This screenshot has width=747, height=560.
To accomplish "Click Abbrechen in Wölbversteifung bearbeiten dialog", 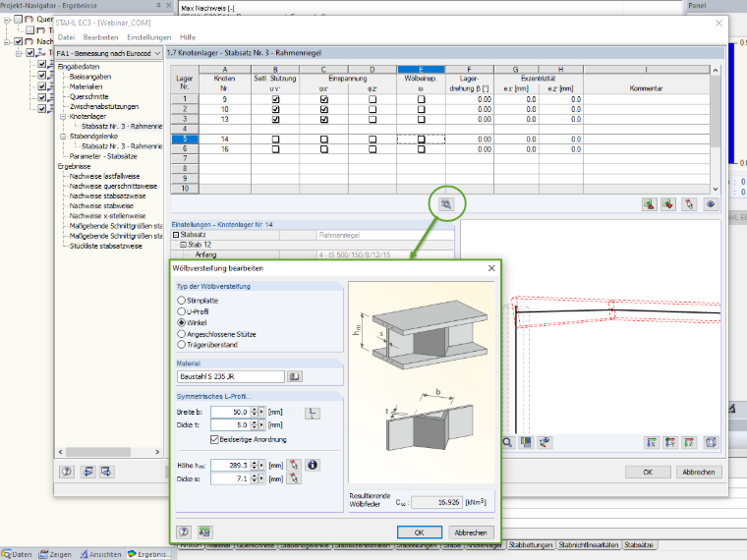I will coord(471,532).
